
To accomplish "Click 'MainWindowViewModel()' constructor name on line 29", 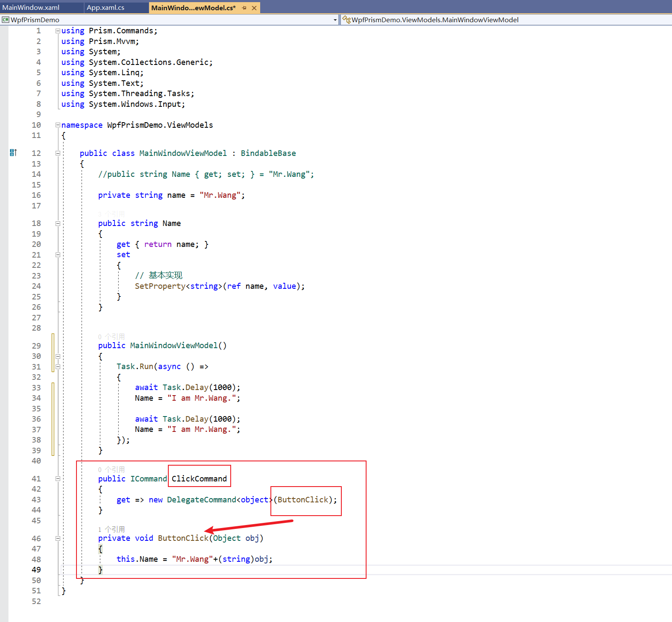I will click(178, 346).
